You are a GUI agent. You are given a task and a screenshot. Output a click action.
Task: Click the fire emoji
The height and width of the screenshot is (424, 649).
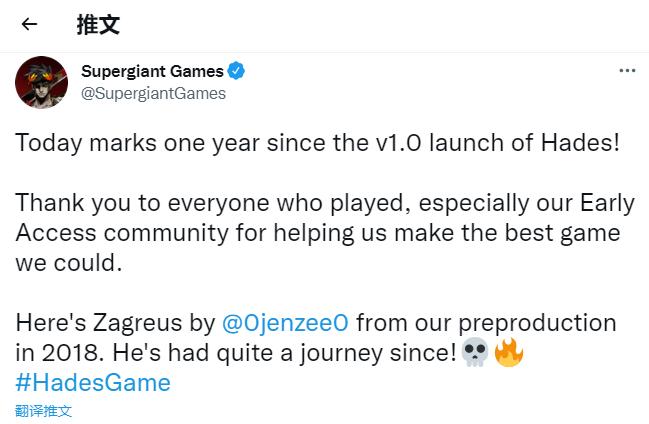coord(509,353)
